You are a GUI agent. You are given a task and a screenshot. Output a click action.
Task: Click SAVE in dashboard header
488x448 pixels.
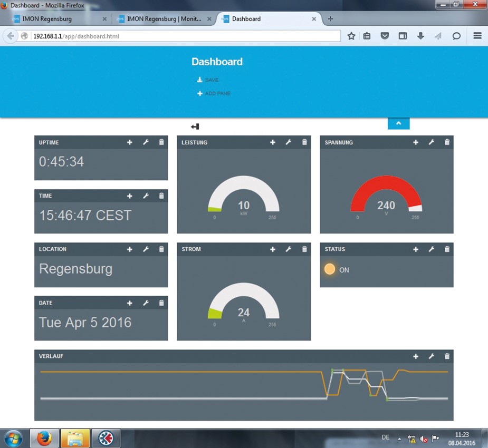(x=208, y=80)
